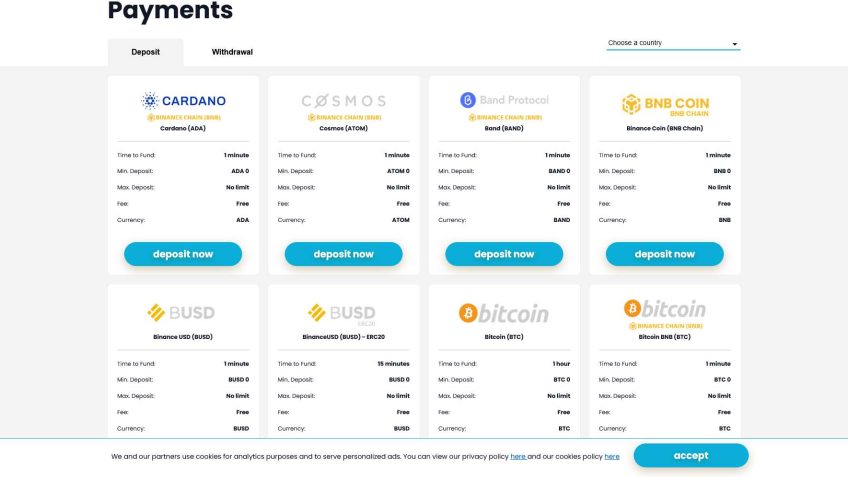This screenshot has height=477, width=848.
Task: Click the Bitcoin BNB chain logo
Action: point(664,309)
